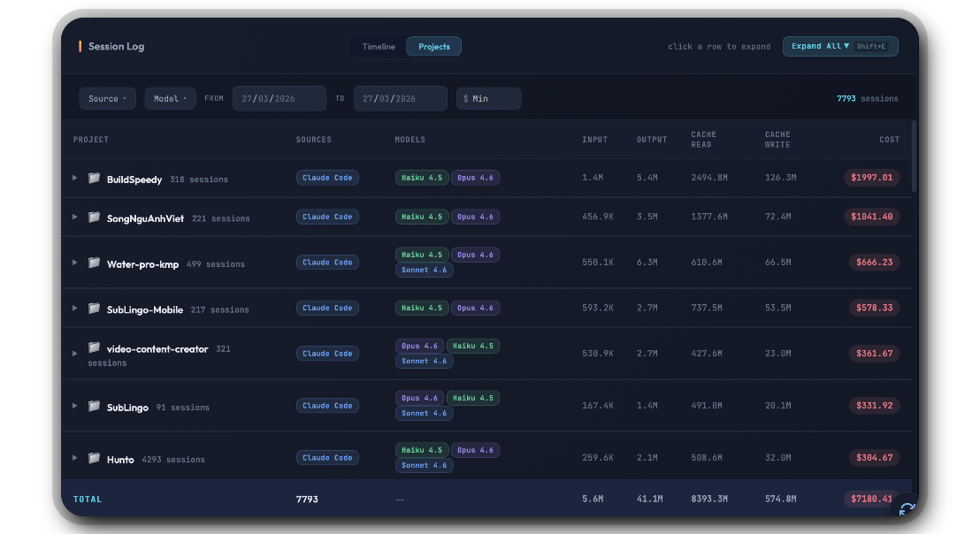Click the INPUT column header
The height and width of the screenshot is (534, 980).
point(595,140)
